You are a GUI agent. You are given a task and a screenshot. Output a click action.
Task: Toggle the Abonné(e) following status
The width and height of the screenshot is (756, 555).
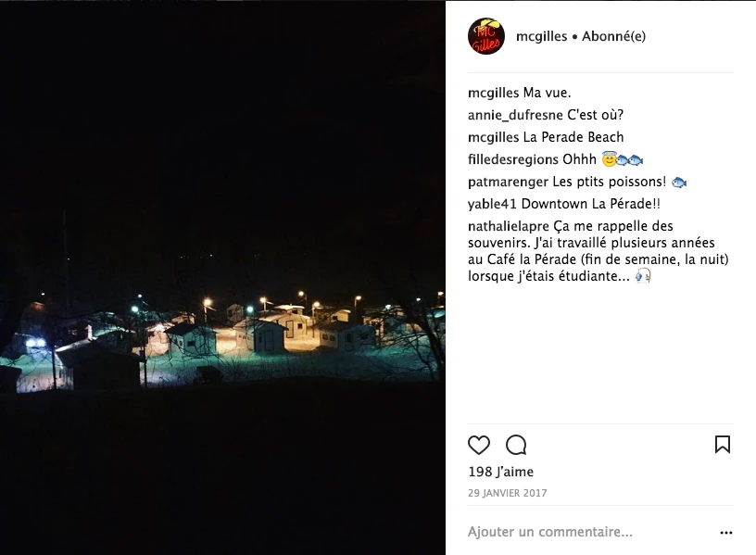click(x=613, y=36)
